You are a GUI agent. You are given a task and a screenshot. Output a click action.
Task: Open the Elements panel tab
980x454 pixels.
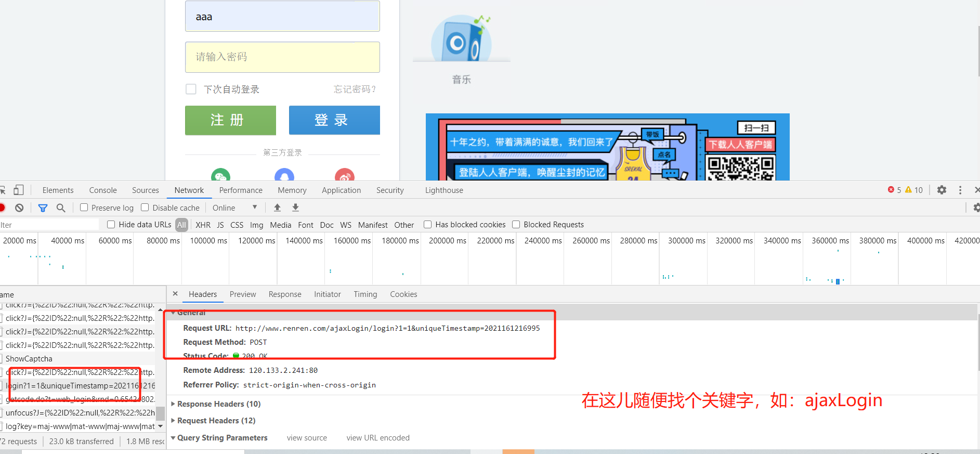[58, 190]
